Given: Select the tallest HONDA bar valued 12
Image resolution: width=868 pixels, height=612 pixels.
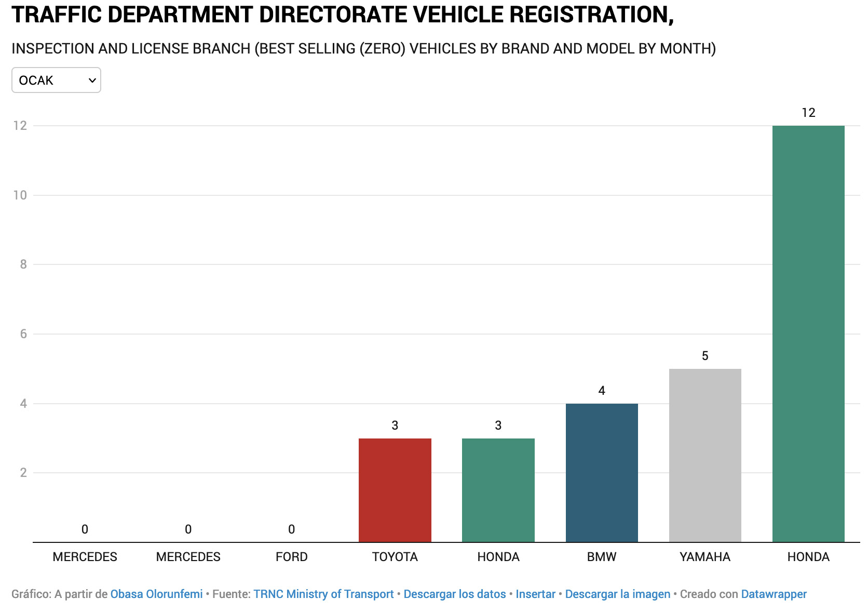Looking at the screenshot, I should pos(808,334).
